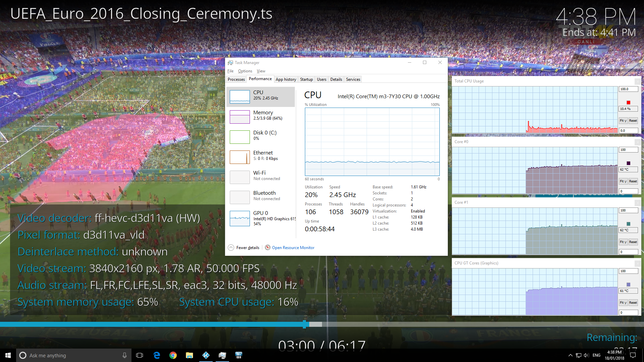Click the Resource Monitor gauge icon

tap(268, 247)
